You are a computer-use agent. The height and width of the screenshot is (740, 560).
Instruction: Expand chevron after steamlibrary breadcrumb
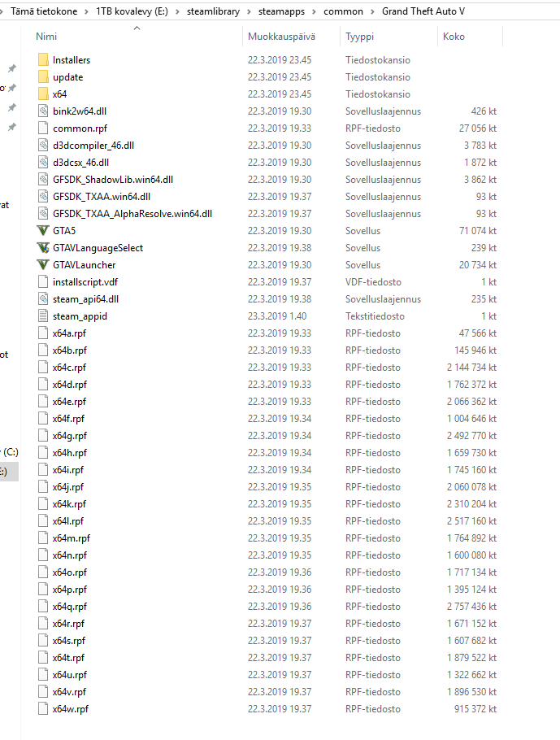249,12
